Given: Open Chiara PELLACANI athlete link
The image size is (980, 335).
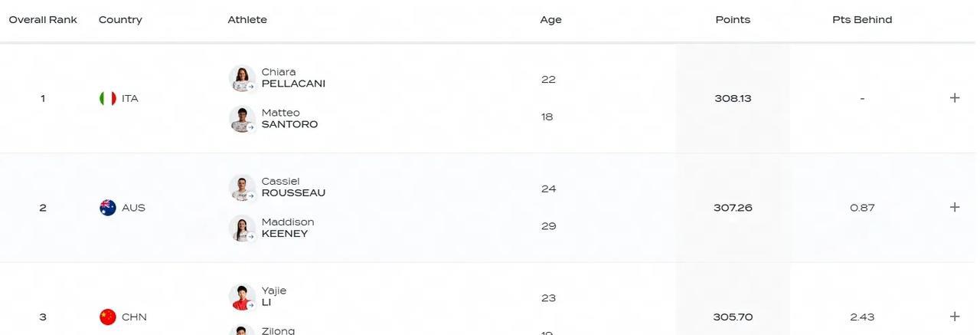Looking at the screenshot, I should click(293, 78).
